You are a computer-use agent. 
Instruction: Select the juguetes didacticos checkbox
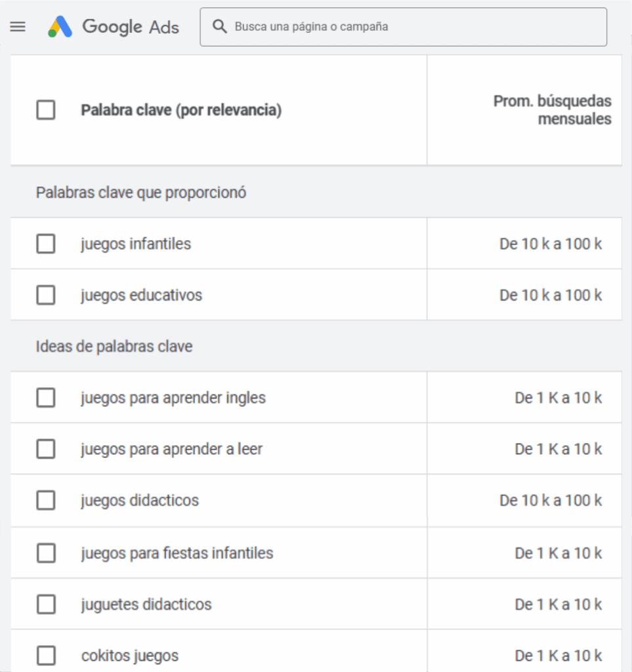(x=46, y=604)
